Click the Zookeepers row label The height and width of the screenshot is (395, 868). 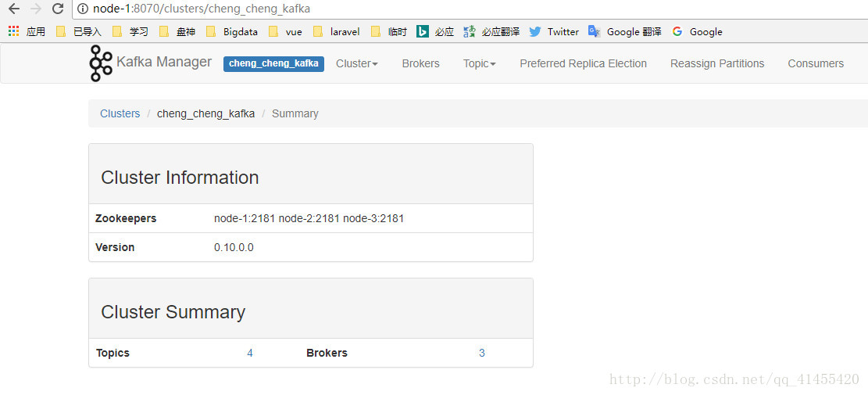(126, 218)
